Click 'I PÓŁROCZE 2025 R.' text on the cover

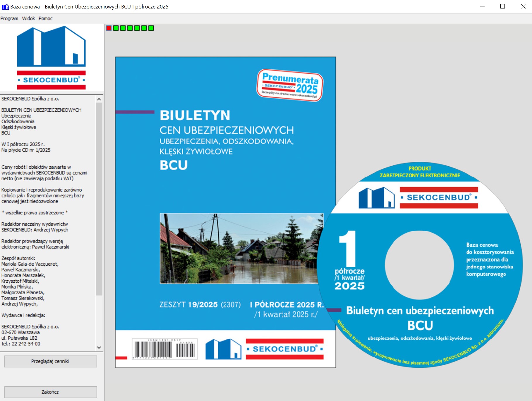tap(287, 305)
